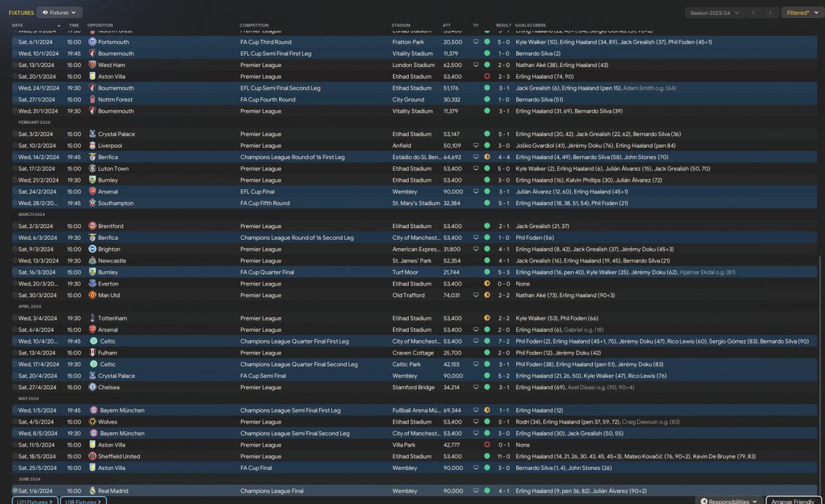Image resolution: width=825 pixels, height=504 pixels.
Task: Click the Time column header
Action: click(74, 25)
